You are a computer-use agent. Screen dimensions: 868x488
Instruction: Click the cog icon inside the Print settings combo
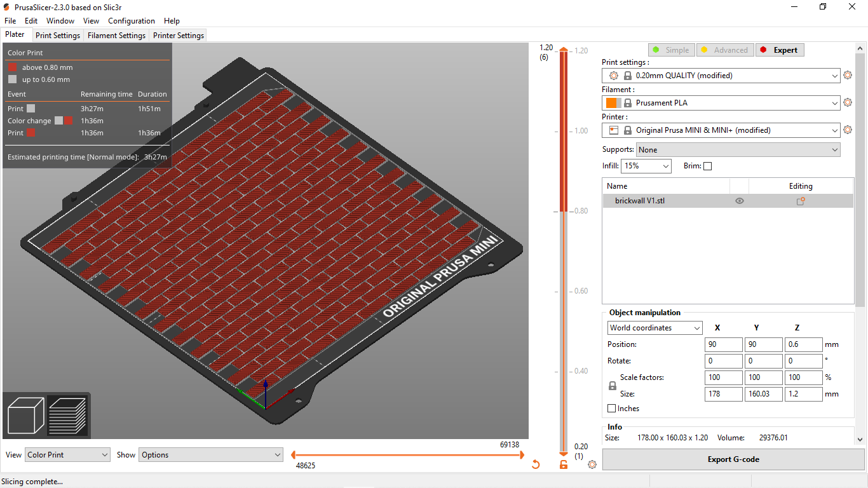tap(614, 76)
